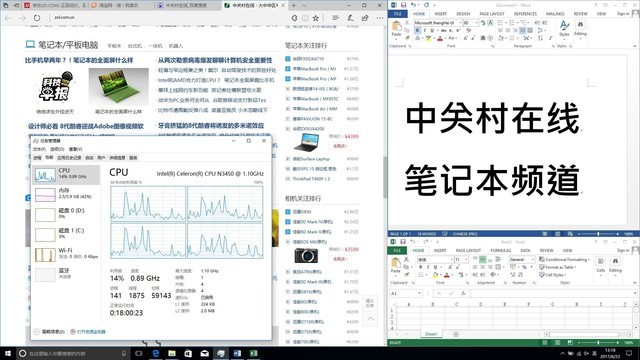Toggle Middle Align in Excel's Alignment group
The image size is (640, 360).
click(482, 259)
